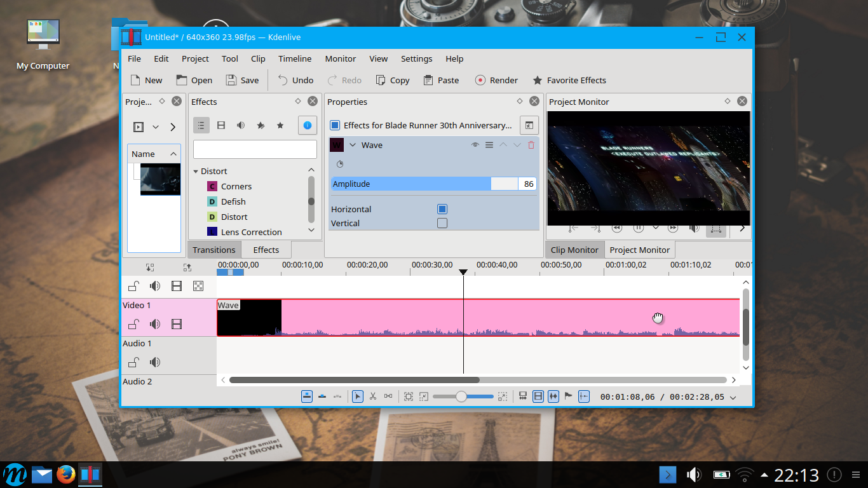Show main effects list view
The height and width of the screenshot is (488, 868).
click(x=201, y=126)
